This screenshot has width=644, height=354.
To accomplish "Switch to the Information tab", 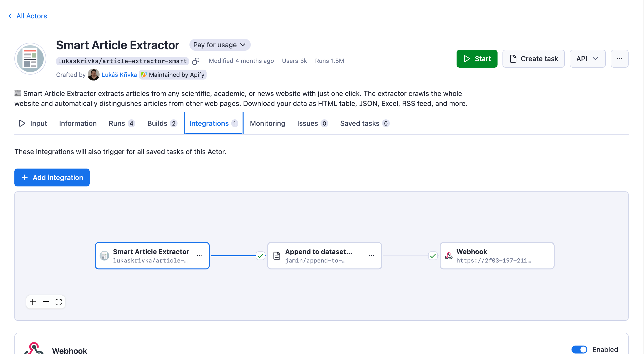I will tap(78, 123).
